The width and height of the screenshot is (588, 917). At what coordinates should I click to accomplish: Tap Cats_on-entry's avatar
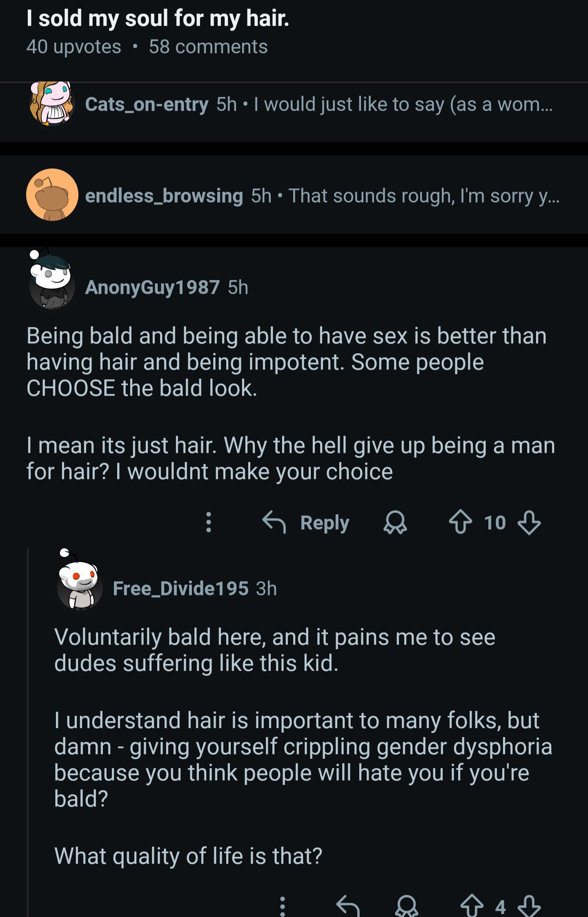pyautogui.click(x=52, y=104)
